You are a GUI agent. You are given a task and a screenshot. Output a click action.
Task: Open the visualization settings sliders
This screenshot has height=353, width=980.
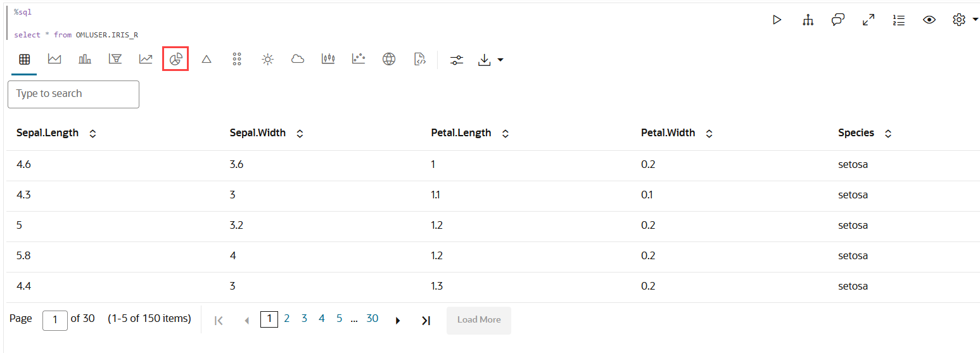(457, 60)
